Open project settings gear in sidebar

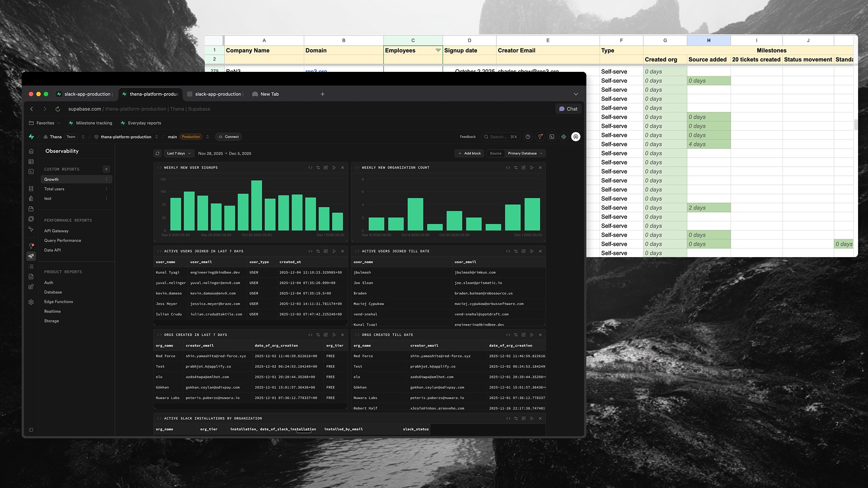click(31, 302)
